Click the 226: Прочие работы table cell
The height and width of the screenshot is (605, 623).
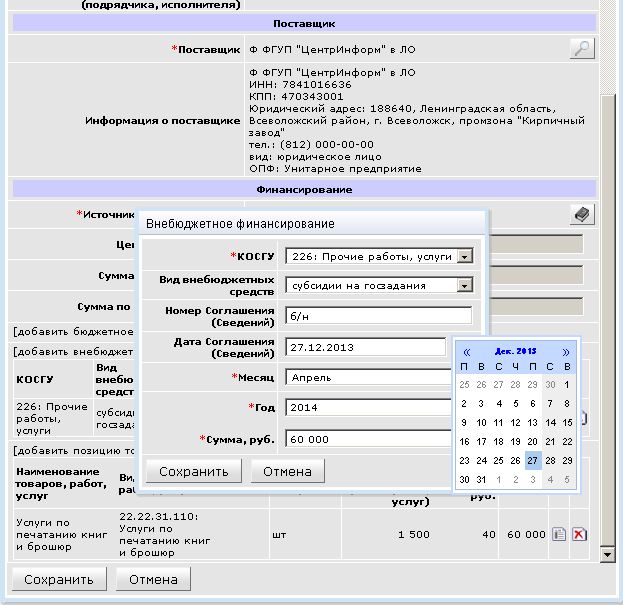[x=52, y=418]
